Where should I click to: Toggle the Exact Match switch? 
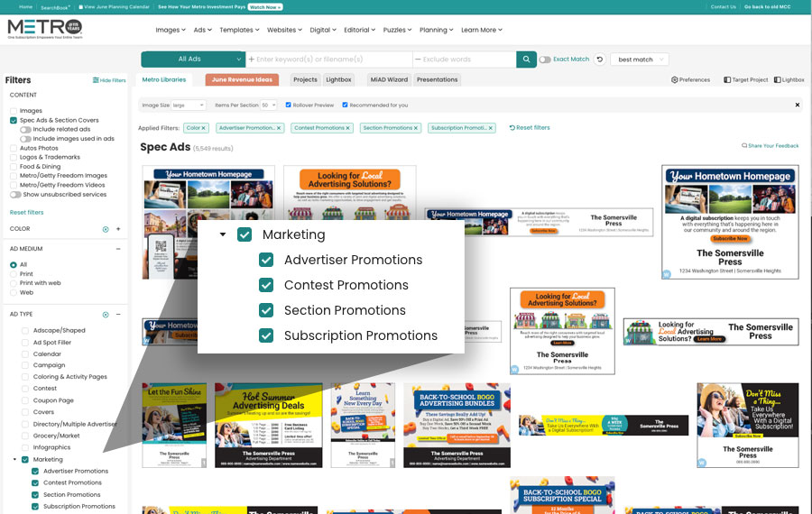(x=545, y=60)
